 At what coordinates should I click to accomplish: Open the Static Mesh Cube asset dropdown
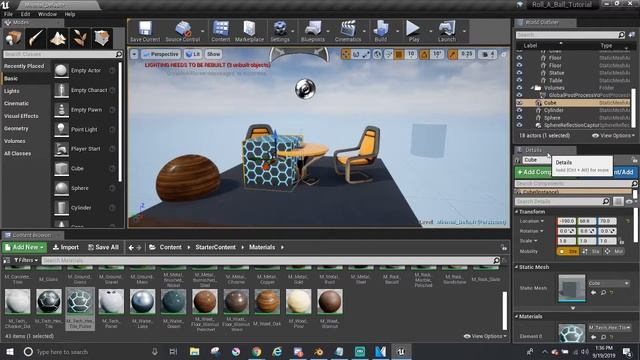click(609, 283)
